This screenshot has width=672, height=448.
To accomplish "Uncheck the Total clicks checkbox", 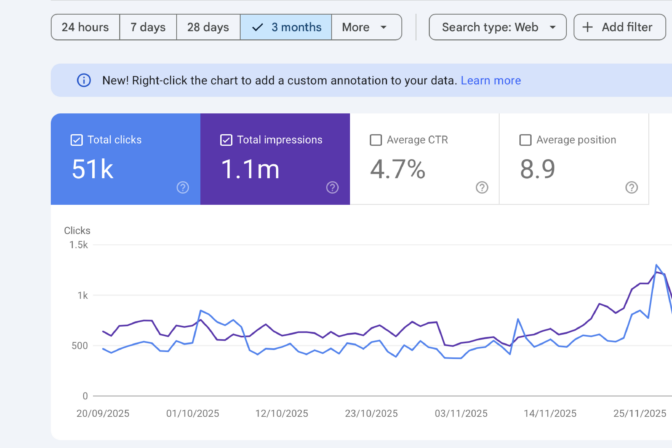I will click(x=76, y=140).
